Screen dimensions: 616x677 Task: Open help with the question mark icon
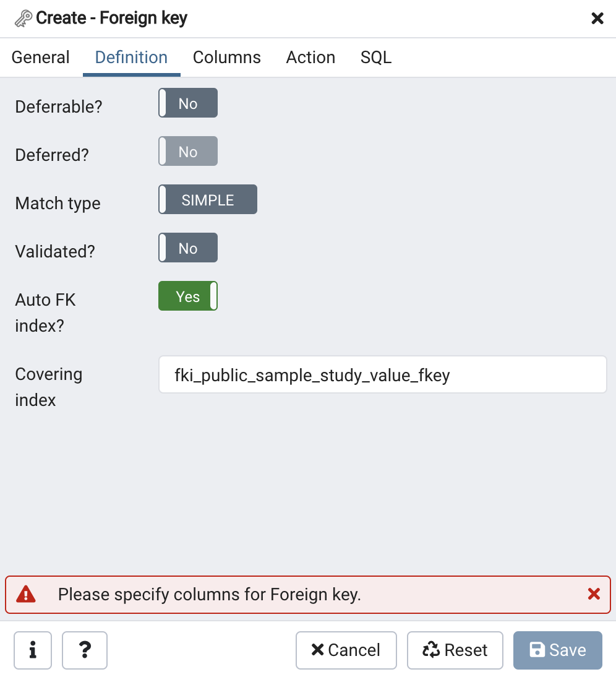[x=85, y=650]
